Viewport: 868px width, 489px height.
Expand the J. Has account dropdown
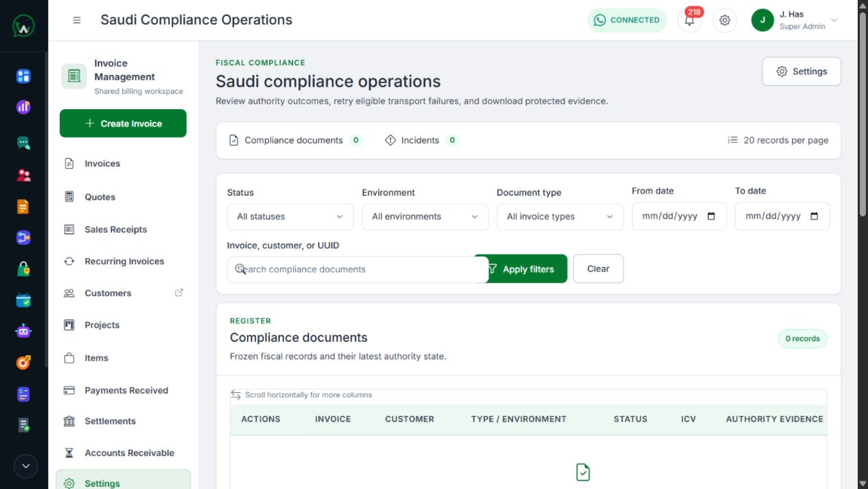tap(834, 20)
